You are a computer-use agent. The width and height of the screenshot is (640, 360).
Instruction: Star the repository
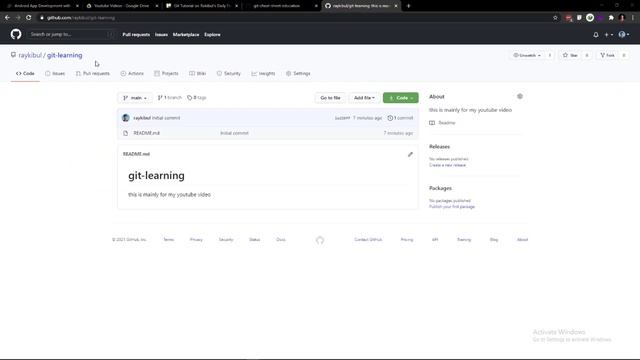click(570, 55)
